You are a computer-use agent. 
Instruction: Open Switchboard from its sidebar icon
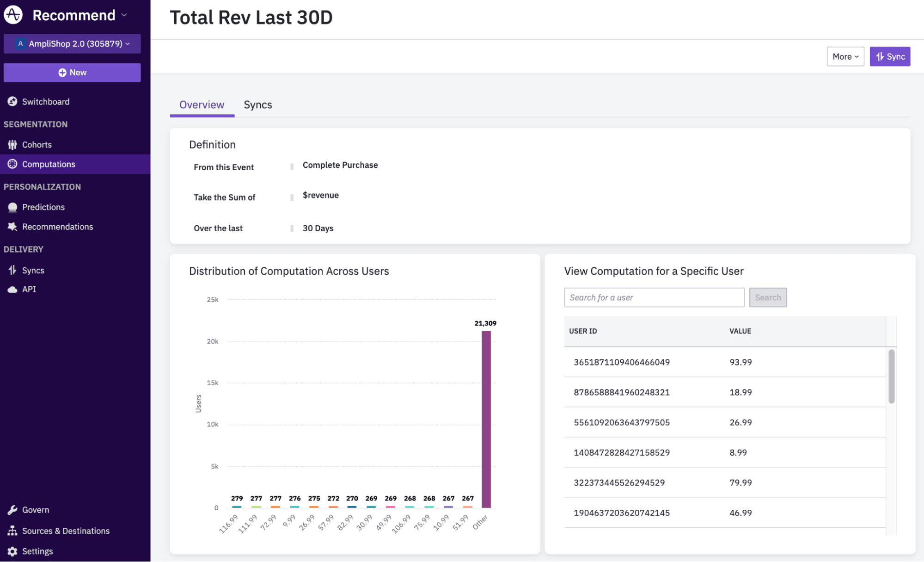pos(12,101)
